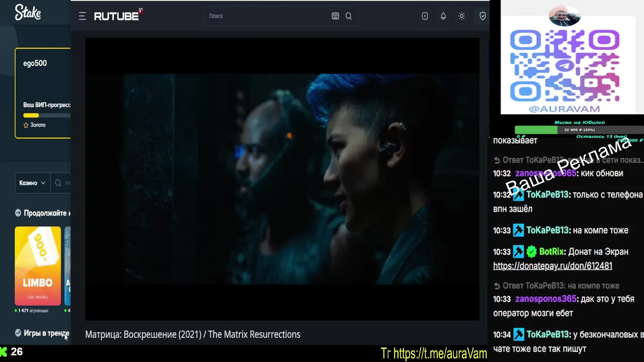Click the zanosponos365 name on the кик обнови message

545,173
